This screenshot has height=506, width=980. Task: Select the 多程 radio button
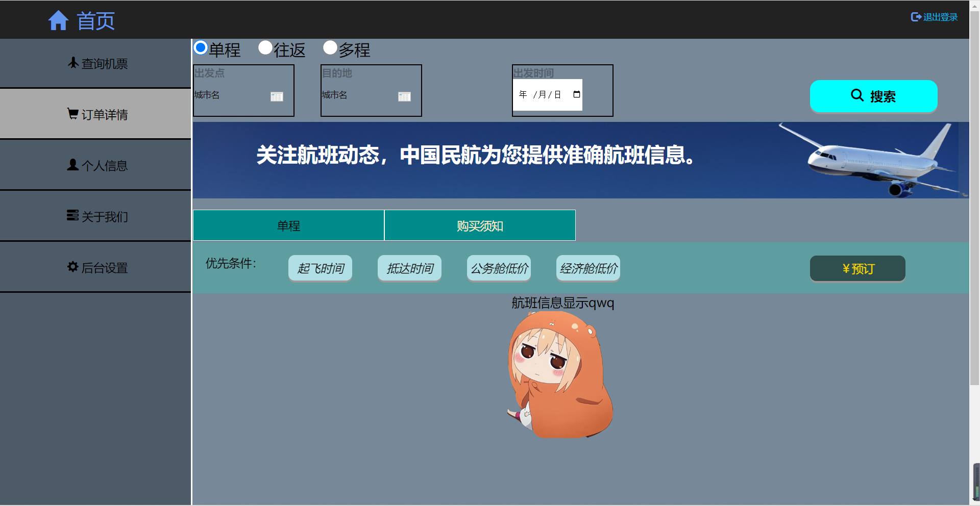[x=330, y=47]
